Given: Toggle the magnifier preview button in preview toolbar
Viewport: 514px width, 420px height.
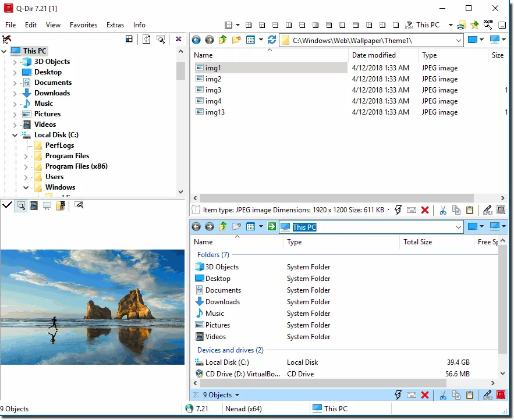Looking at the screenshot, I should tap(20, 205).
